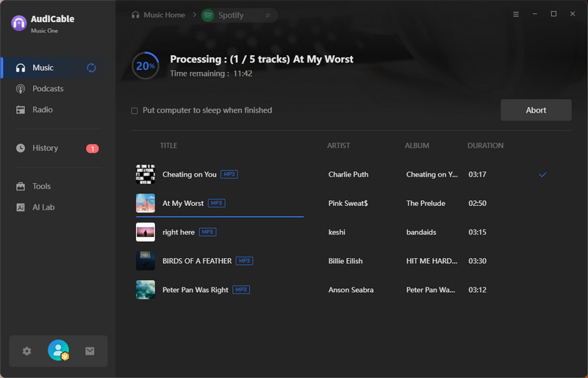Click the MP3 tag on Peter Pan Was Right
Image resolution: width=588 pixels, height=378 pixels.
tap(241, 290)
